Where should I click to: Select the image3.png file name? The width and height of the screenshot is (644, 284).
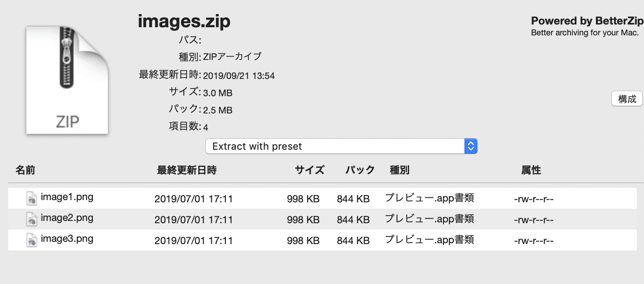pos(67,239)
